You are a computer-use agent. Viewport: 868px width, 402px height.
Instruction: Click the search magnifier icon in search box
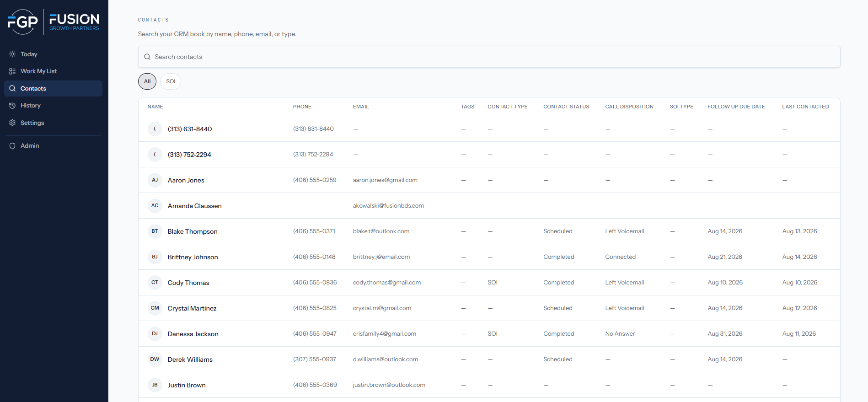pyautogui.click(x=147, y=57)
